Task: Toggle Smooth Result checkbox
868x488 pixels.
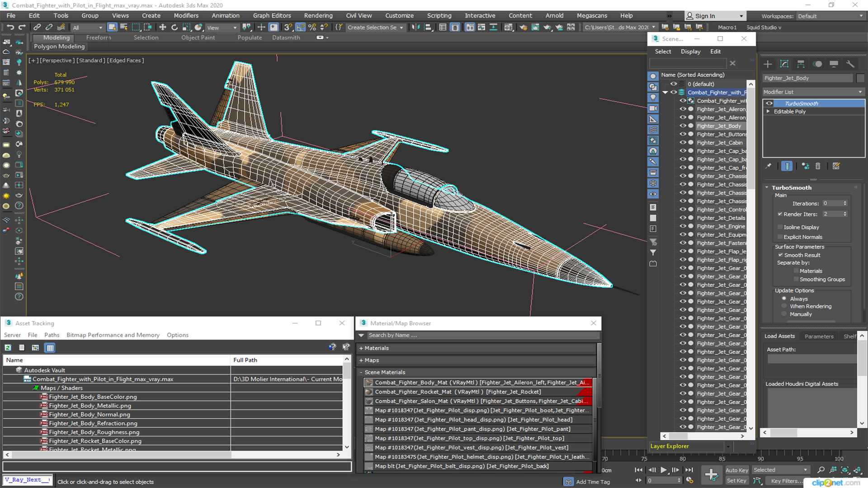Action: click(x=780, y=255)
